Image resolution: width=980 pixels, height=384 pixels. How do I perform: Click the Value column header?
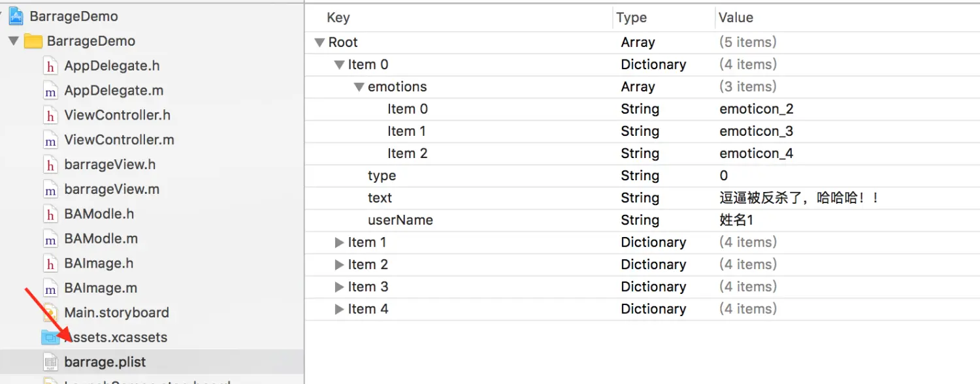(736, 18)
